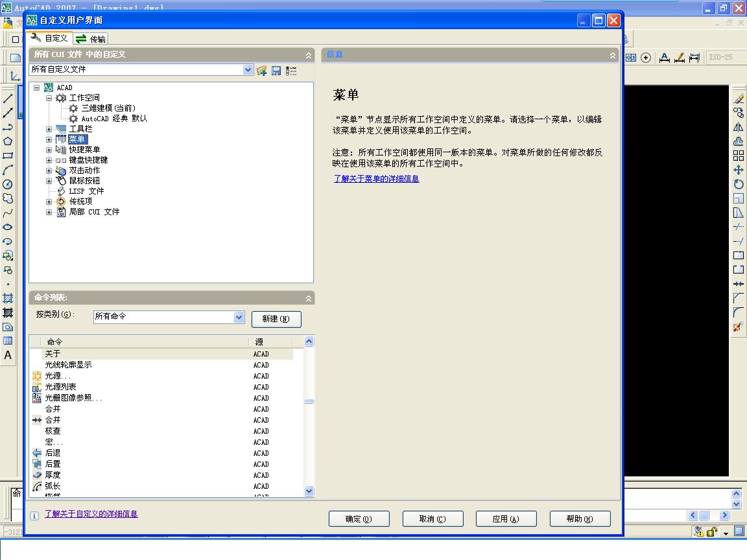Click the 新建(N) button
The image size is (747, 560).
[x=276, y=319]
